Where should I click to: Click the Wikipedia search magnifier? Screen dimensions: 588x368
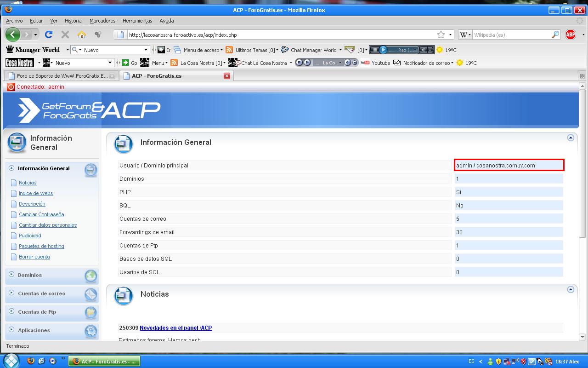[555, 34]
